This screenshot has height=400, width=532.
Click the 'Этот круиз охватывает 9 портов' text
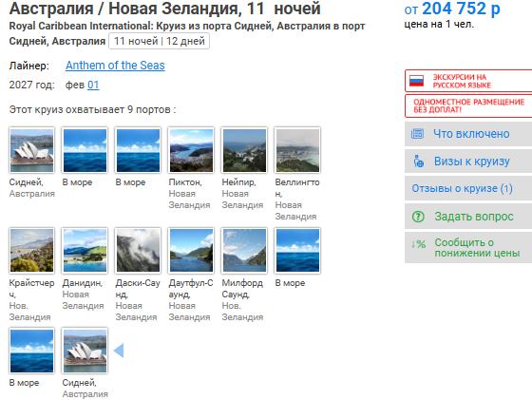pos(92,109)
